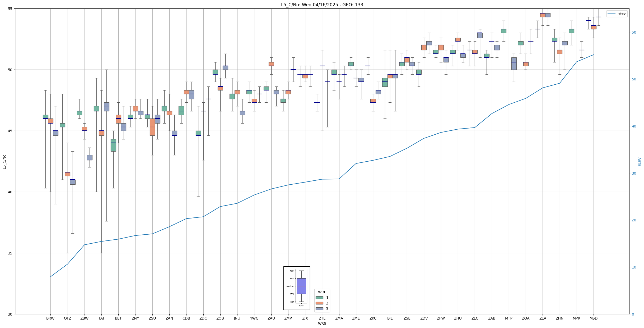Click the ELEV right axis label

point(640,162)
